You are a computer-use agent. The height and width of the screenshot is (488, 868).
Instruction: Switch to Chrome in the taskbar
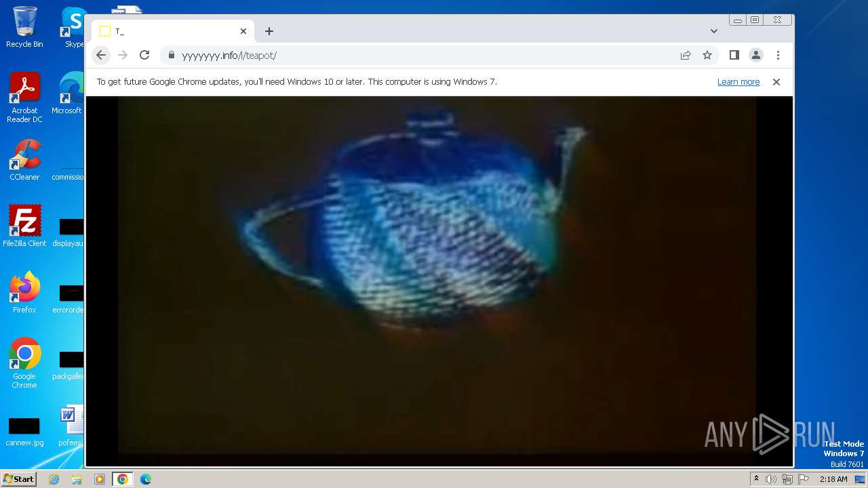tap(123, 479)
